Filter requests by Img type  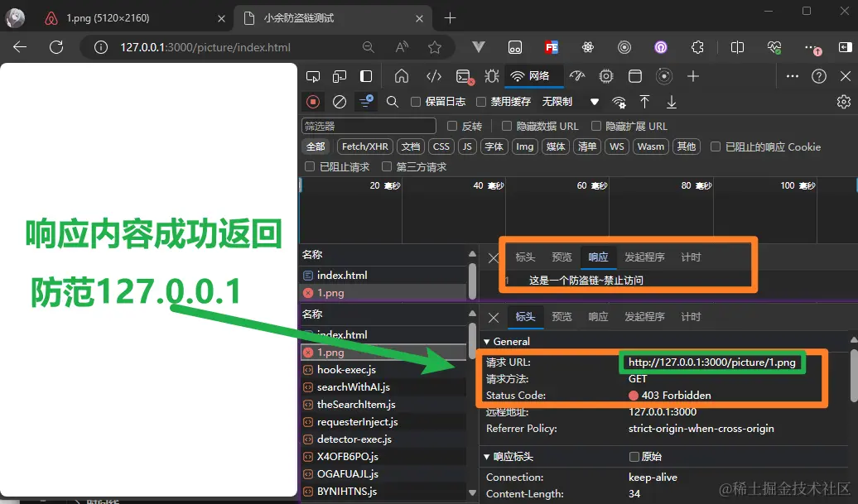pyautogui.click(x=525, y=146)
